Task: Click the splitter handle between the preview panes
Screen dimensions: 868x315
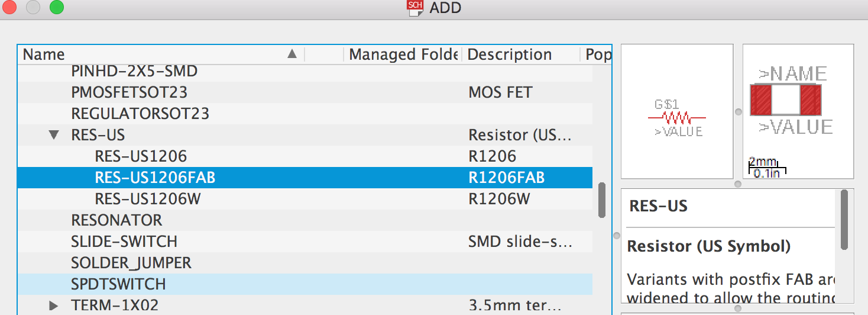Action: pos(738,111)
